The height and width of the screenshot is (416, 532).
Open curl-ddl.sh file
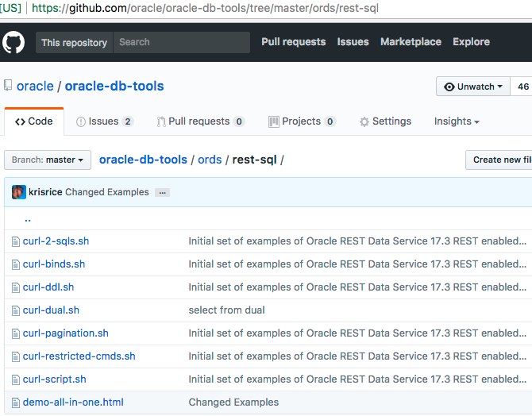point(48,287)
